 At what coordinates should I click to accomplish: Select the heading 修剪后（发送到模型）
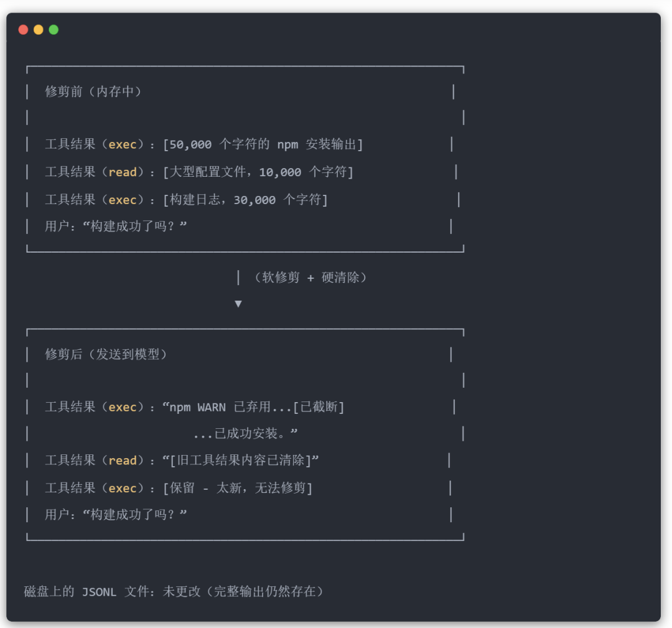click(106, 354)
